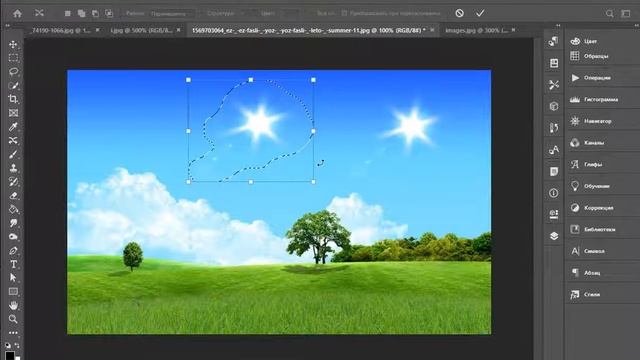The height and width of the screenshot is (360, 640).
Task: Select the Brush tool
Action: (x=13, y=154)
